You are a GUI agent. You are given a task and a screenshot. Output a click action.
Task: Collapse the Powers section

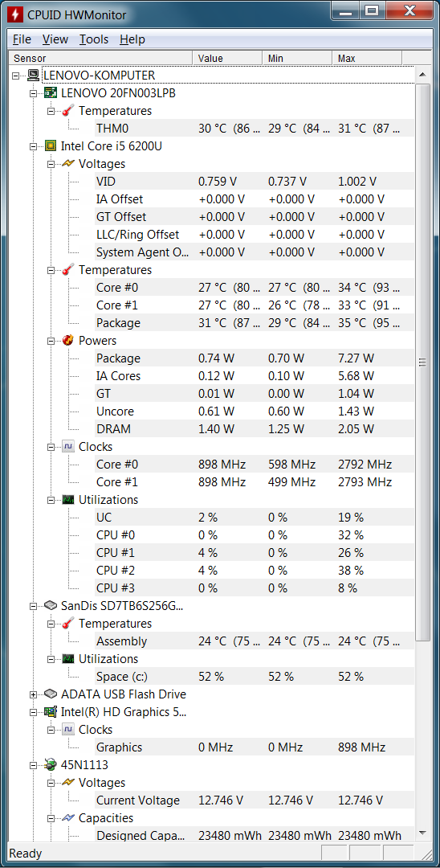51,341
